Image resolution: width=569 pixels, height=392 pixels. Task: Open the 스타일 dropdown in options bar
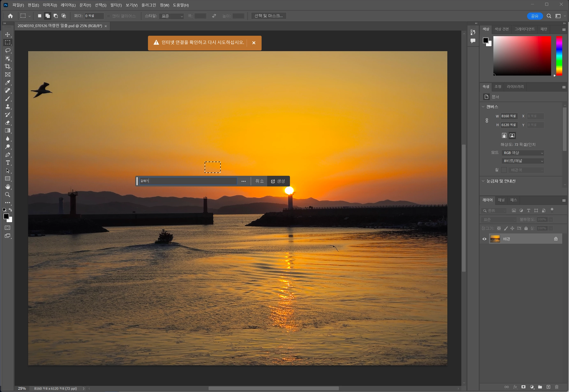click(171, 16)
